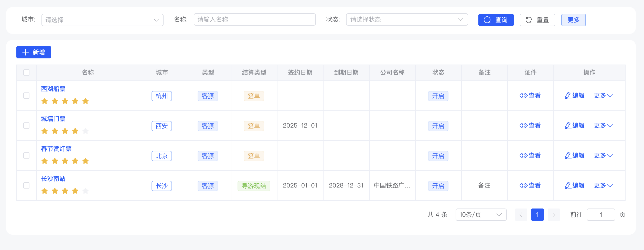Open the 城市 请选择 dropdown
The image size is (644, 250).
point(102,20)
